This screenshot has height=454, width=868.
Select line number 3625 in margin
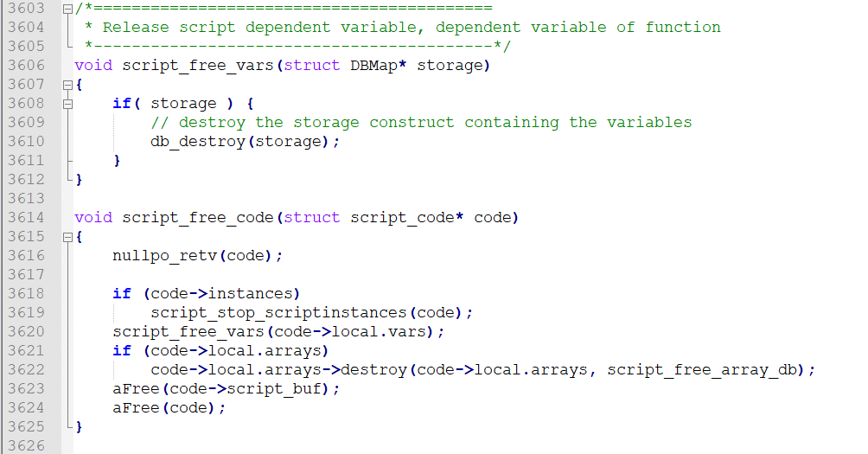point(26,427)
